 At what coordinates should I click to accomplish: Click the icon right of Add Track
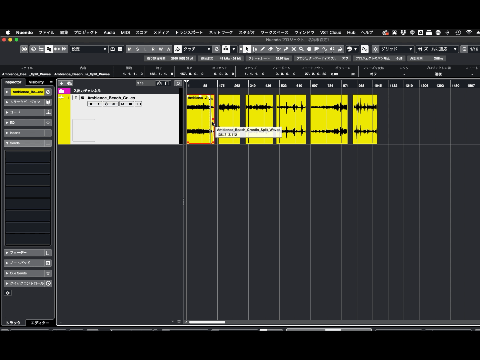pyautogui.click(x=69, y=83)
